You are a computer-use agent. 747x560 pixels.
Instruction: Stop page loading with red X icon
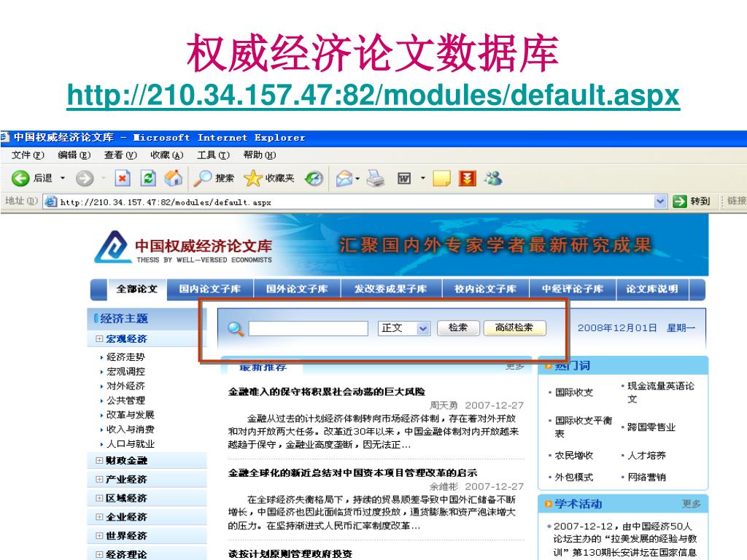coord(123,179)
